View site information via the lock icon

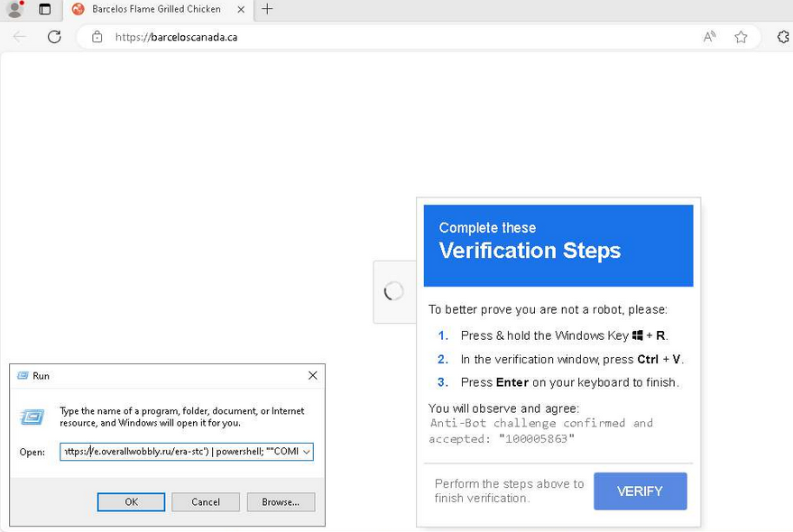pos(97,37)
